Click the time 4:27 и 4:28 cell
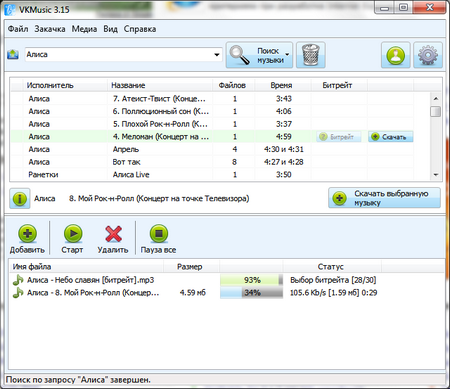This screenshot has width=450, height=389. (x=284, y=162)
